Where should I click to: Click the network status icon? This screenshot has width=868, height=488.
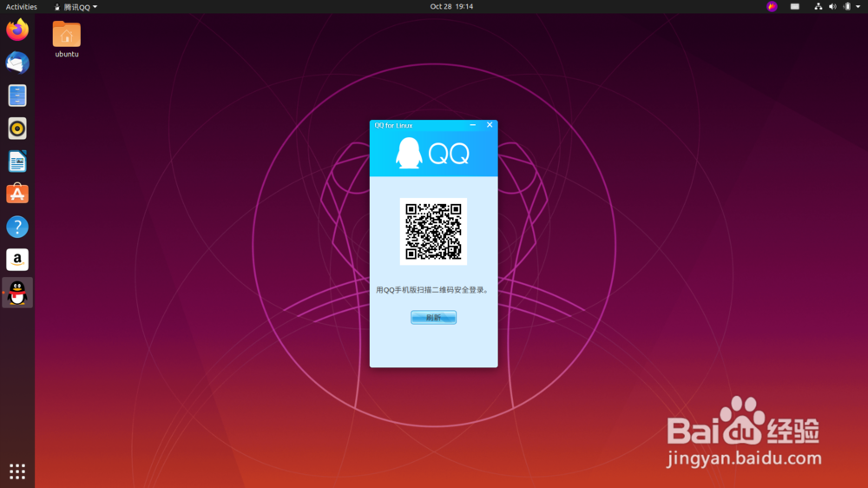[819, 7]
